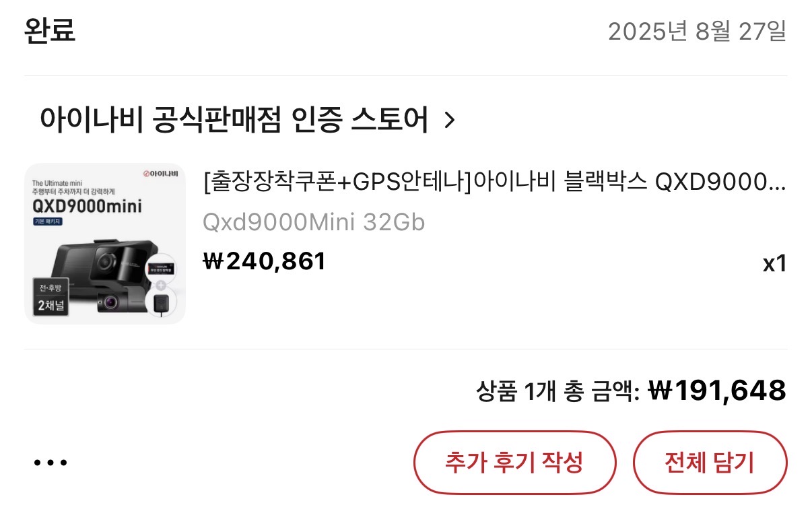Open the three-dot more options menu

pyautogui.click(x=50, y=463)
